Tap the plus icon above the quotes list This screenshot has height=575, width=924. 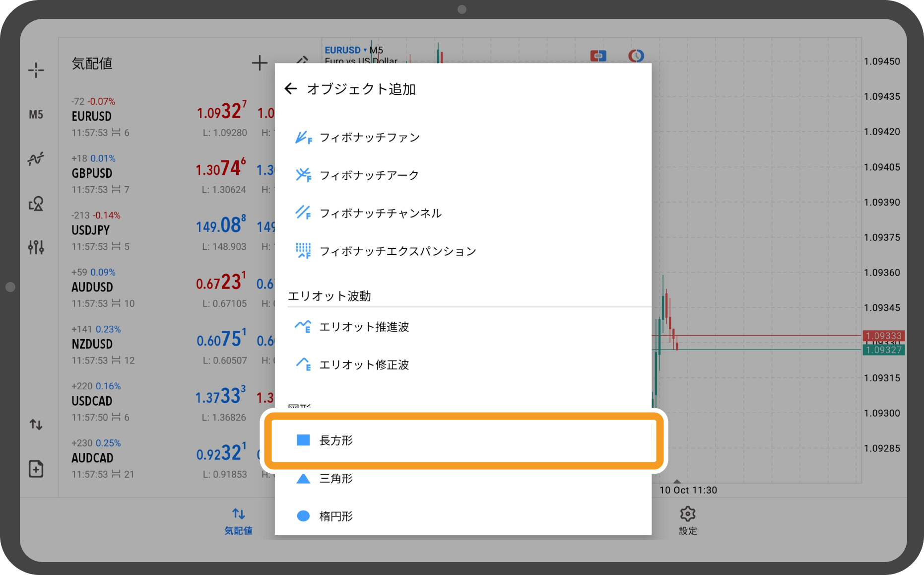(x=260, y=63)
